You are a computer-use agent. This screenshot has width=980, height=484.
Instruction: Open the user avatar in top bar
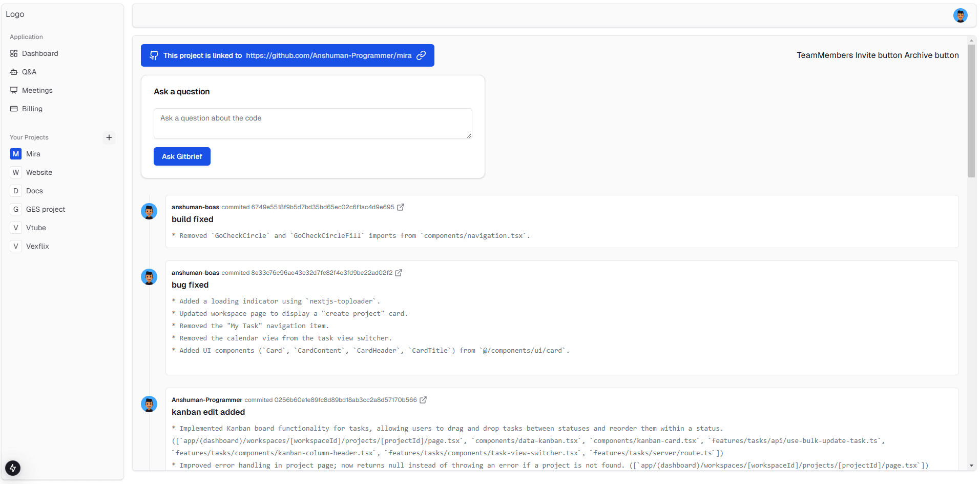point(960,15)
